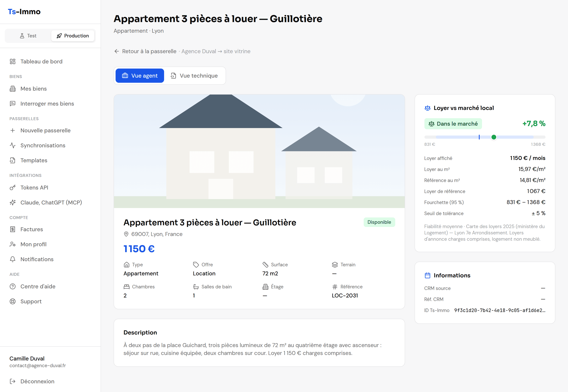This screenshot has width=568, height=392.
Task: Click the sparkle icon beside Claude, ChatGPT (MCP)
Action: coord(13,203)
